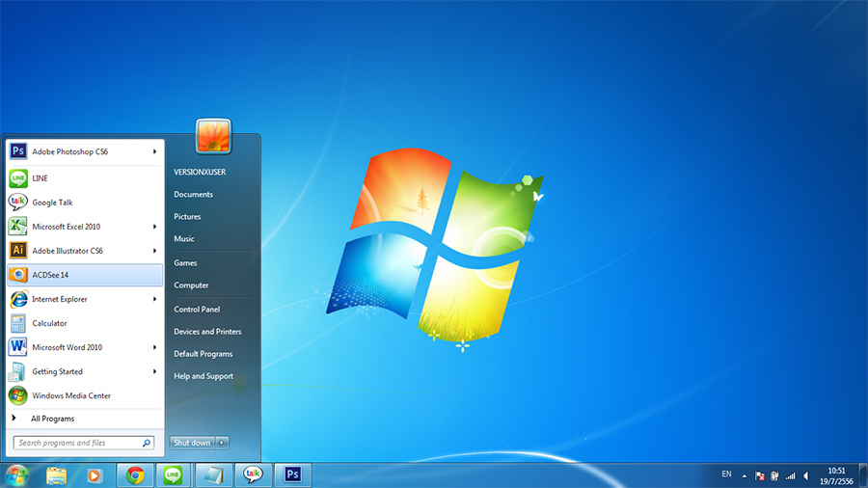
Task: Open Control Panel from Start menu
Action: 197,310
